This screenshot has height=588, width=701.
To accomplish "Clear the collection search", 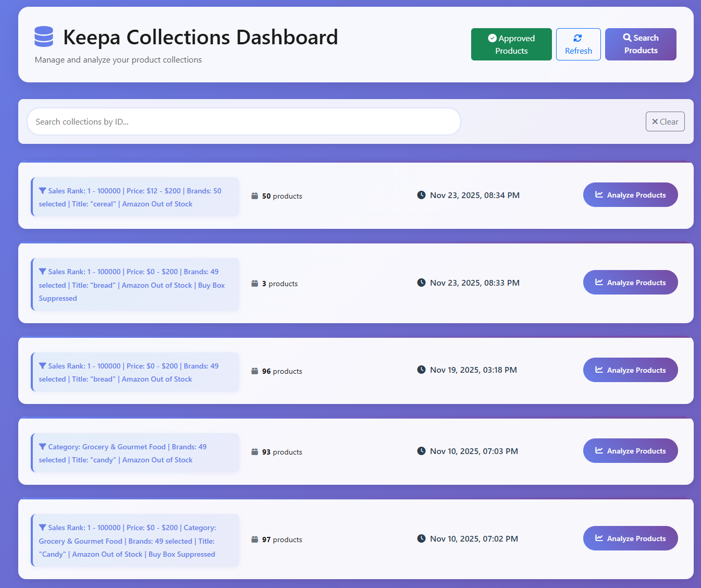I will pyautogui.click(x=665, y=121).
